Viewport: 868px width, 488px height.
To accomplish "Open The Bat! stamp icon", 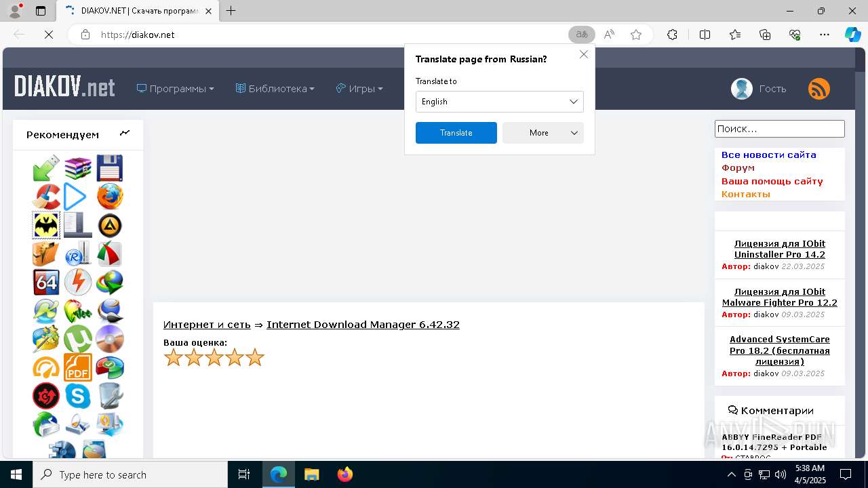I will coord(46,225).
